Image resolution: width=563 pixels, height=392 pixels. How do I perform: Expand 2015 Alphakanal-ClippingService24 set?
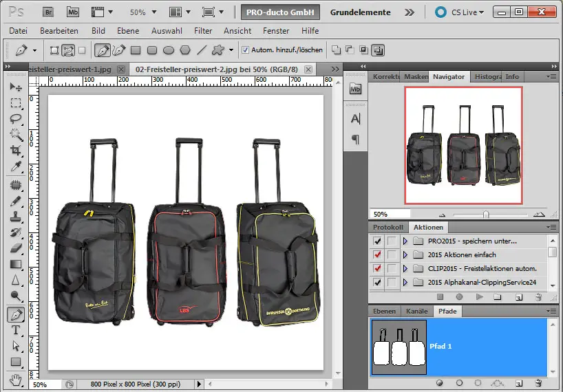405,282
